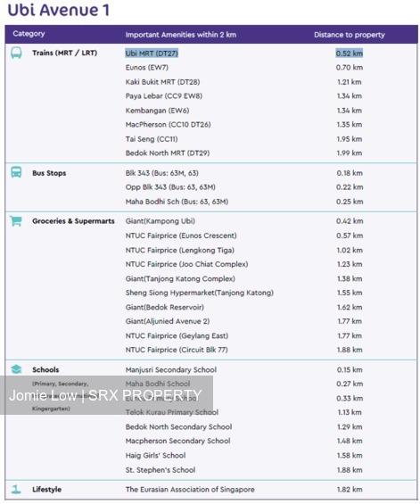Select Paya Lebar (CC9 EW8)
This screenshot has width=420, height=504.
point(164,95)
